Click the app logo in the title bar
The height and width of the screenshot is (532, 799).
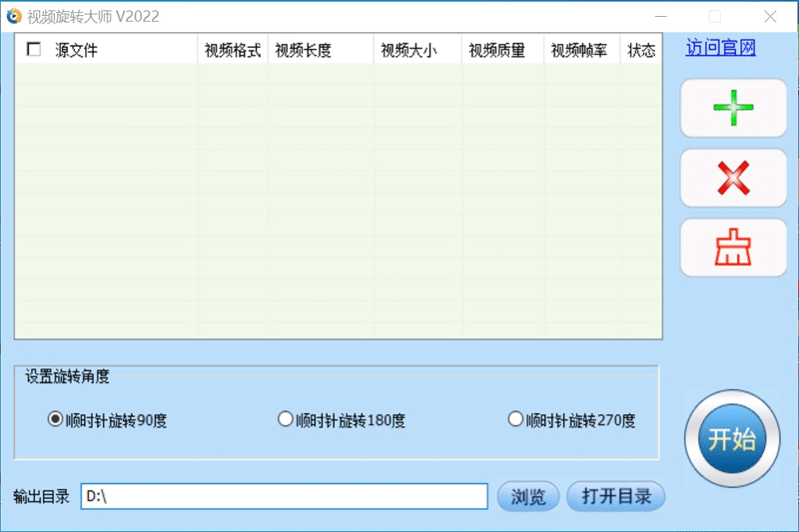pyautogui.click(x=14, y=16)
